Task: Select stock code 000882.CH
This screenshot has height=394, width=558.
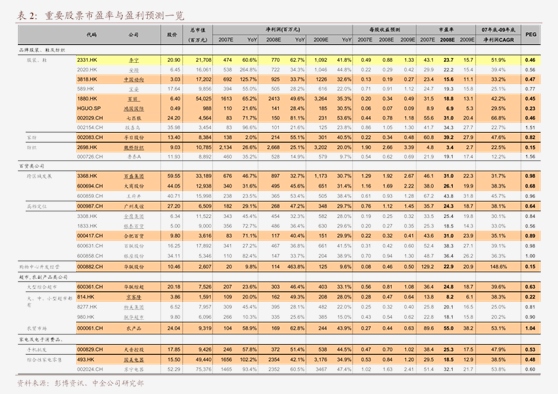Action: 90,266
